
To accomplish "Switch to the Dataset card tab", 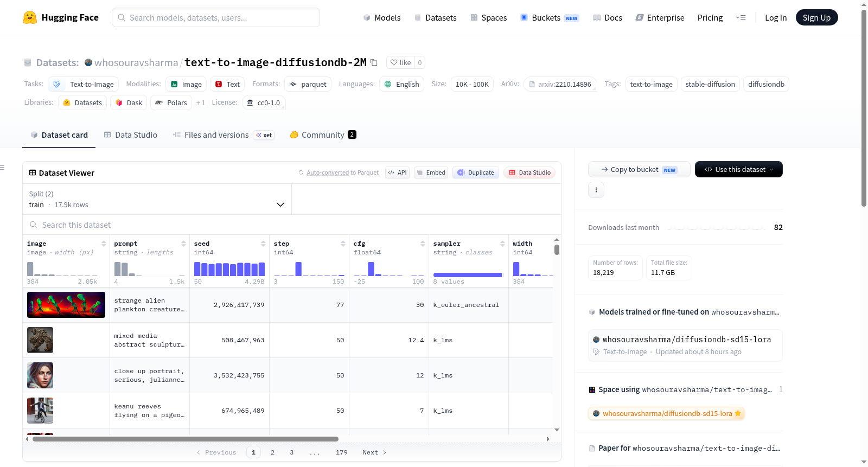I will 59,135.
